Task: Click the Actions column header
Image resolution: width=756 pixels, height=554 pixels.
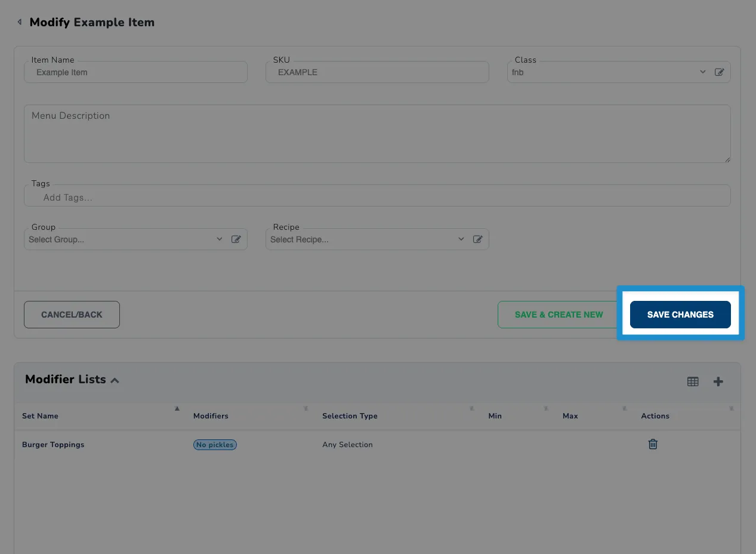Action: tap(655, 416)
